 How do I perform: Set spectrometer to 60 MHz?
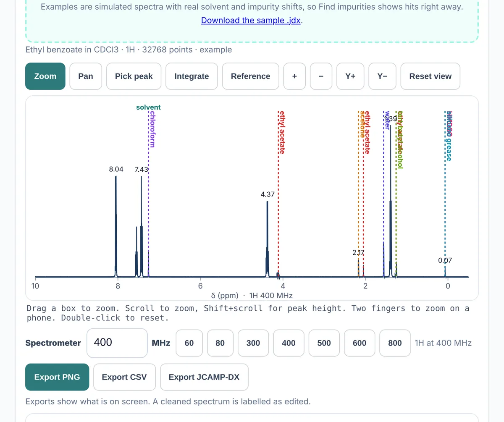189,343
